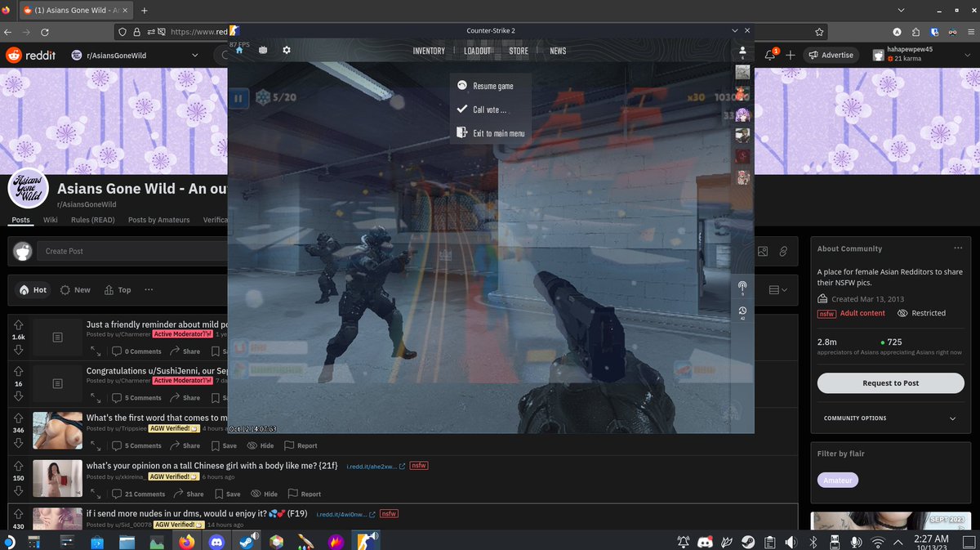The image size is (980, 550).
Task: Open Steam from the taskbar
Action: pos(246,541)
